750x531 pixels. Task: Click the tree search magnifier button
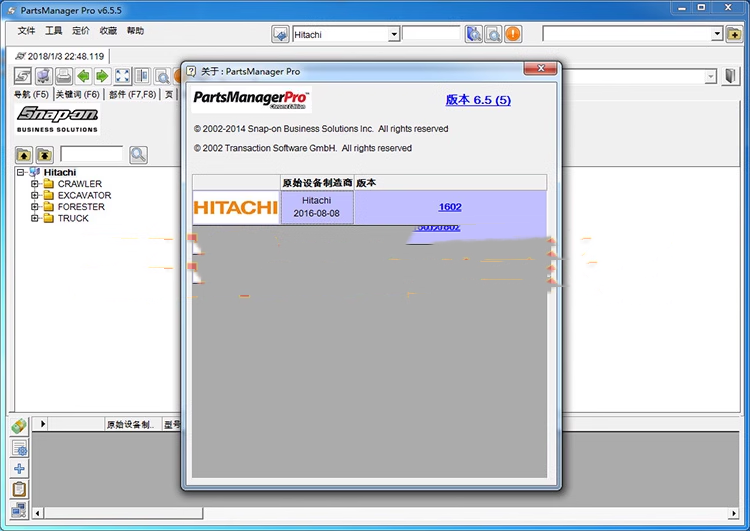138,155
